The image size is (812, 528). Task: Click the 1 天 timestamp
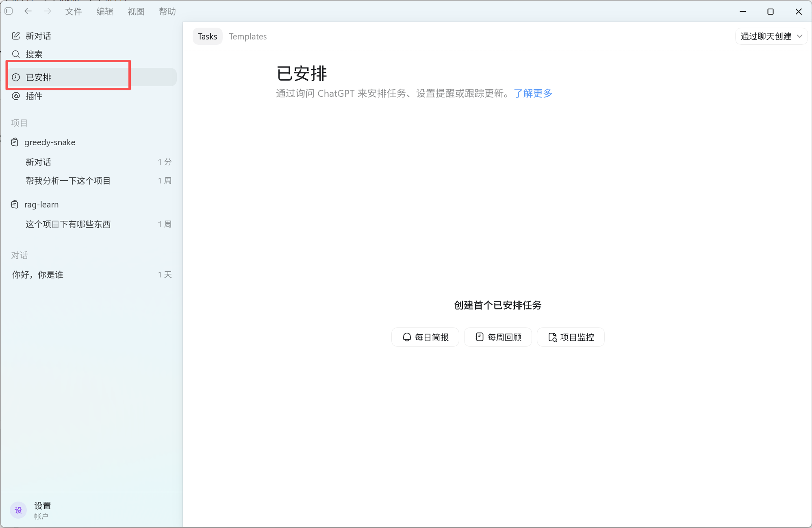click(x=165, y=275)
